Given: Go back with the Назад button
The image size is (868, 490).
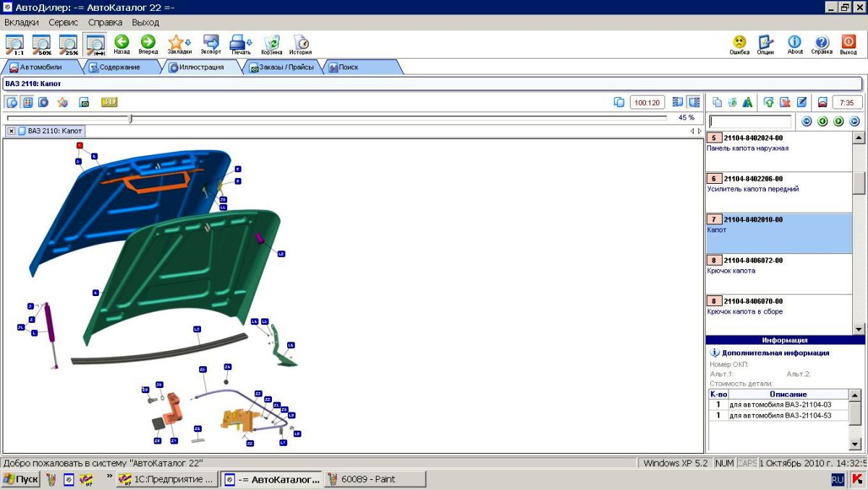Looking at the screenshot, I should click(x=122, y=44).
